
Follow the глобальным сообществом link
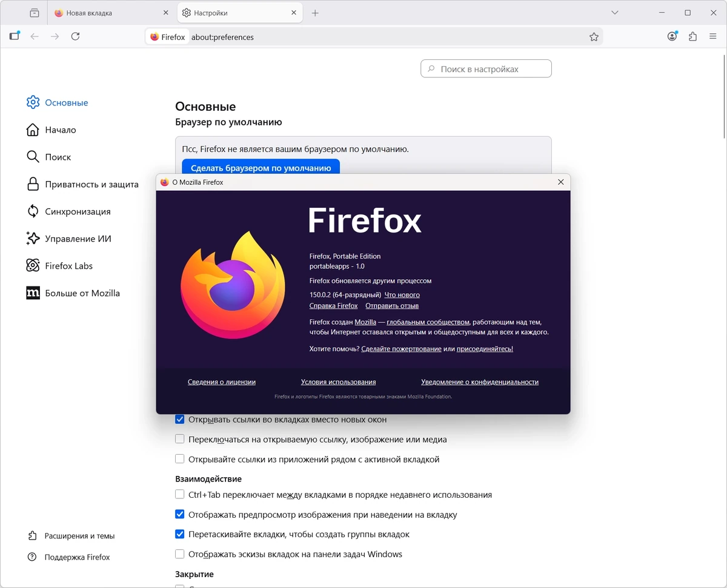tap(428, 322)
